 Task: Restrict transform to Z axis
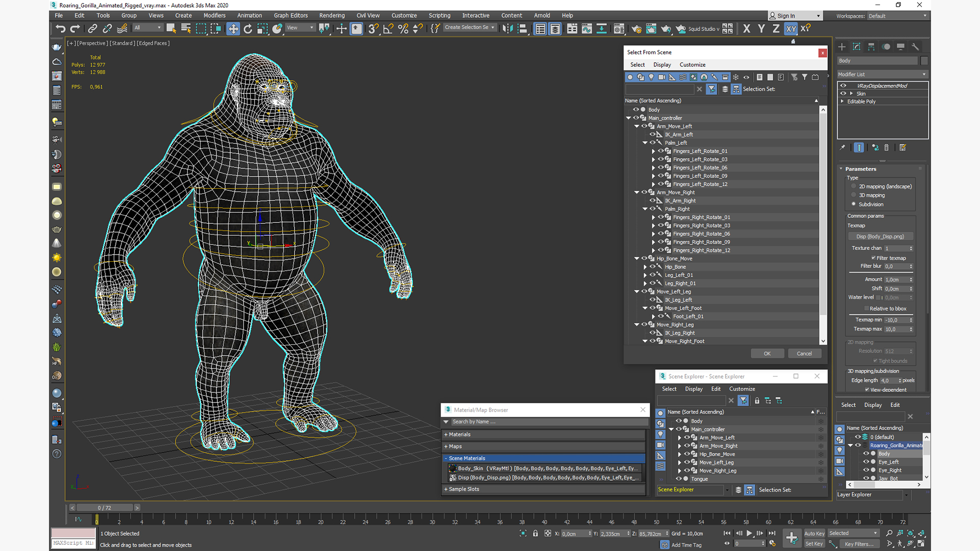pos(776,29)
